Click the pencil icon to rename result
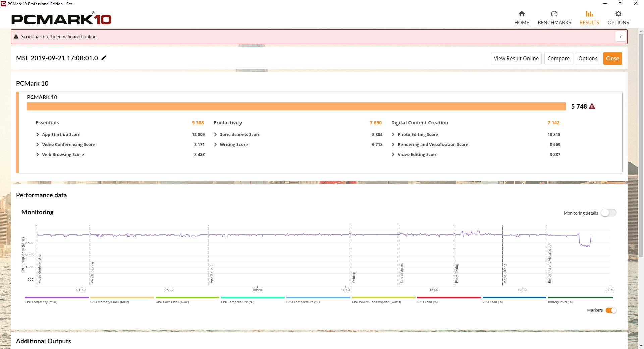The width and height of the screenshot is (644, 349). (104, 58)
